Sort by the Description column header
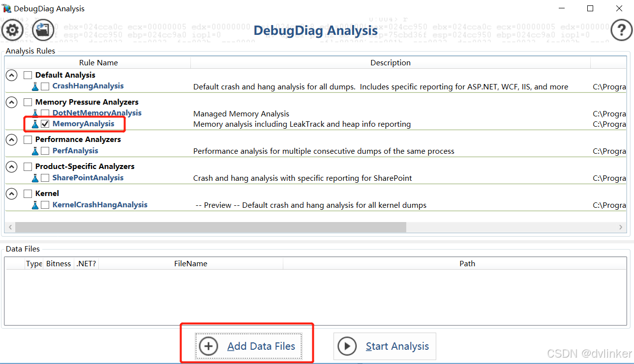The image size is (634, 364). pos(391,63)
